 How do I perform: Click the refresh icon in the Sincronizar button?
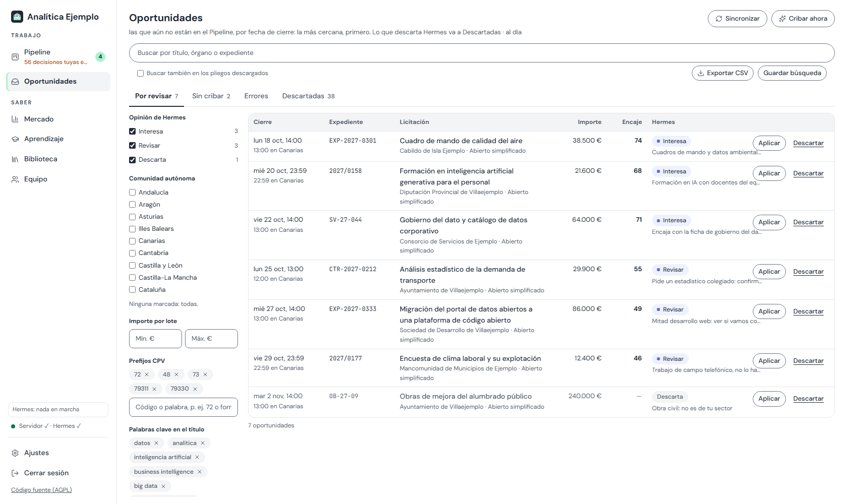coord(719,19)
